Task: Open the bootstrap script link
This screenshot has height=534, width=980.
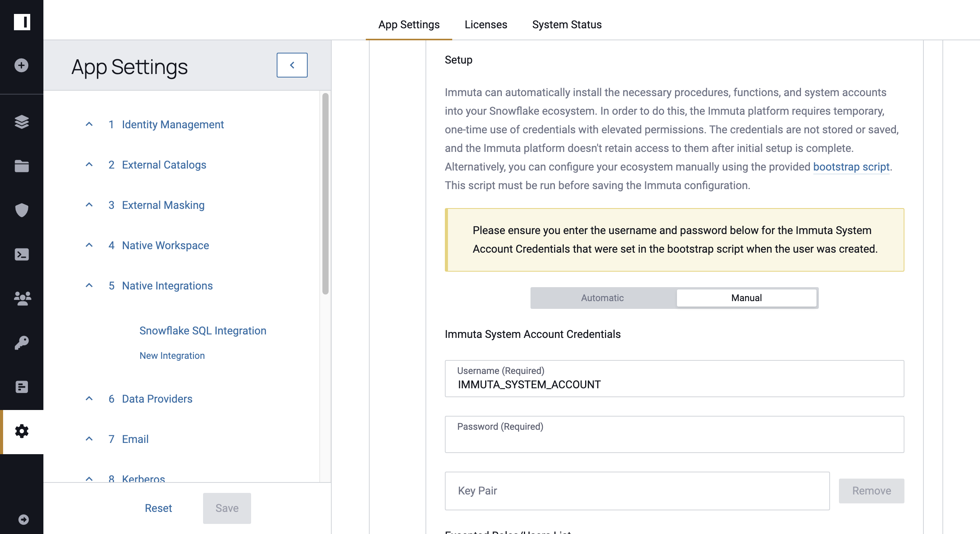Action: coord(851,167)
